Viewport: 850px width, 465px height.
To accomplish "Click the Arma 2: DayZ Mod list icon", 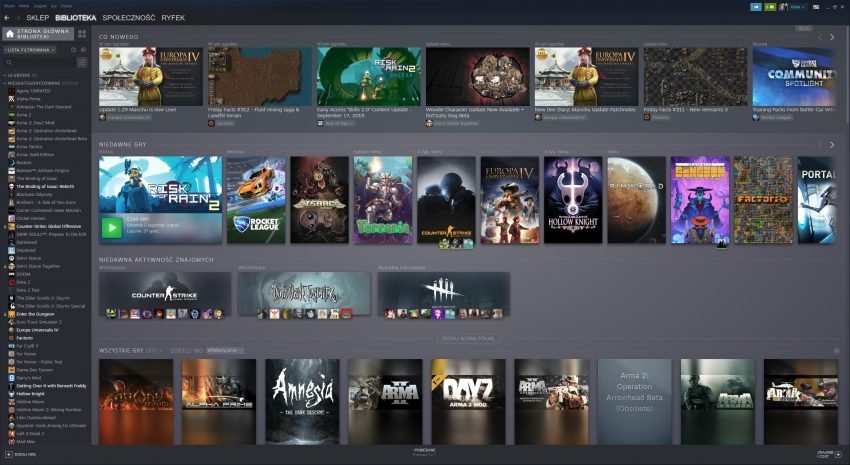I will [x=11, y=123].
